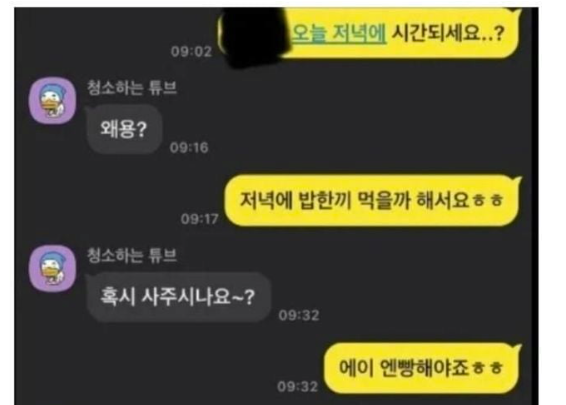Click the 09:32 time beside 혹시 사주시나요~?
The height and width of the screenshot is (405, 566).
[299, 315]
